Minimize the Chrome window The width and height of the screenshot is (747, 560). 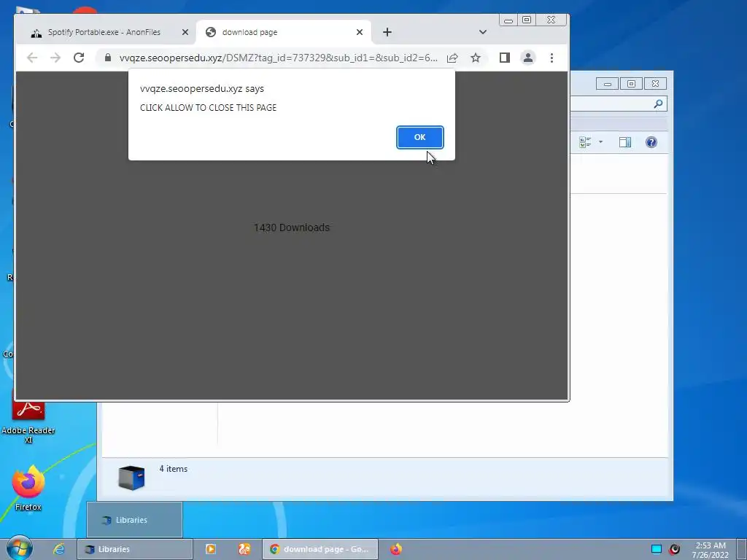[x=508, y=20]
